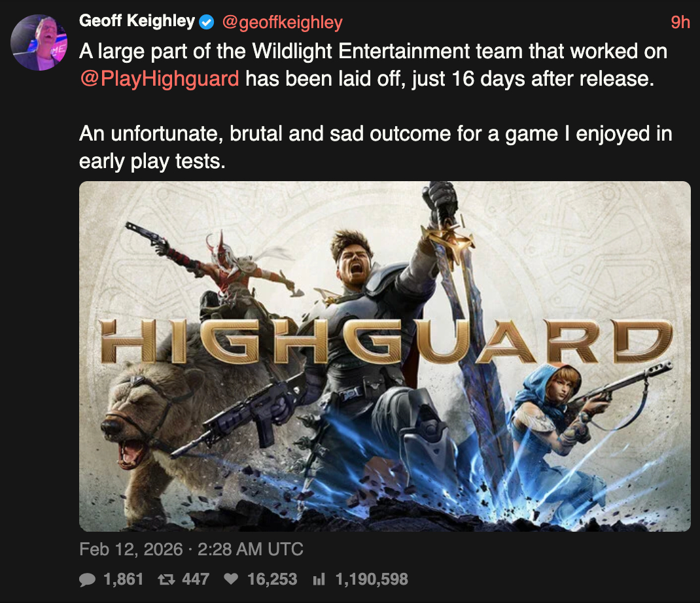Click the 9h timestamp link
Image resolution: width=700 pixels, height=603 pixels.
tap(680, 22)
